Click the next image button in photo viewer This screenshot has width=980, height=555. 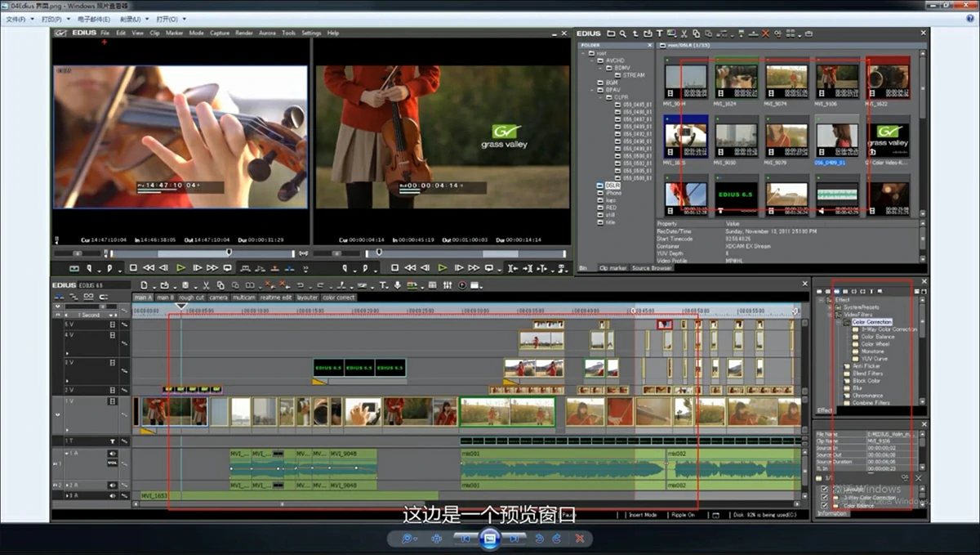(x=514, y=539)
